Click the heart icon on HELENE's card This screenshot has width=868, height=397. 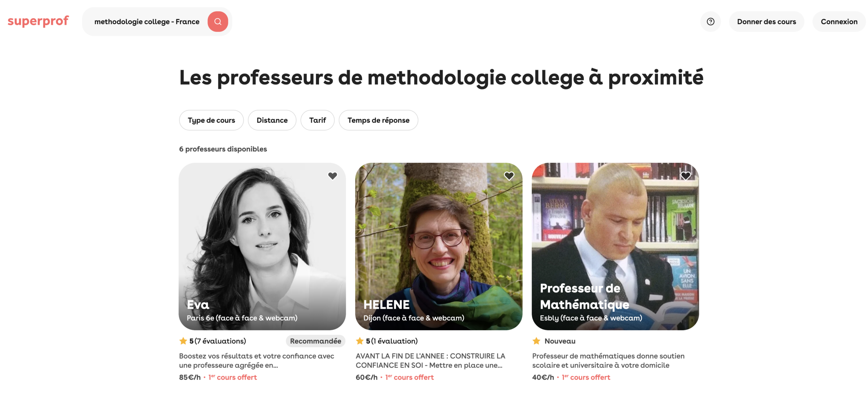(509, 176)
